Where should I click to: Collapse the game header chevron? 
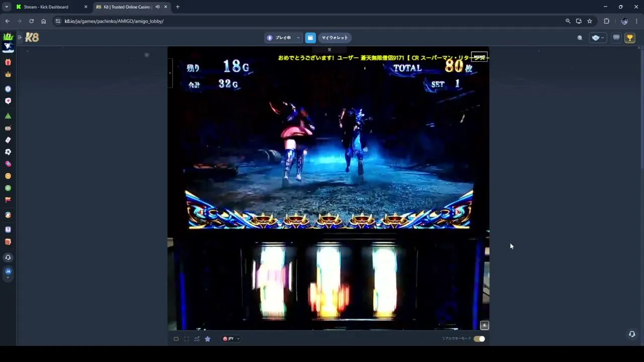pos(329,49)
